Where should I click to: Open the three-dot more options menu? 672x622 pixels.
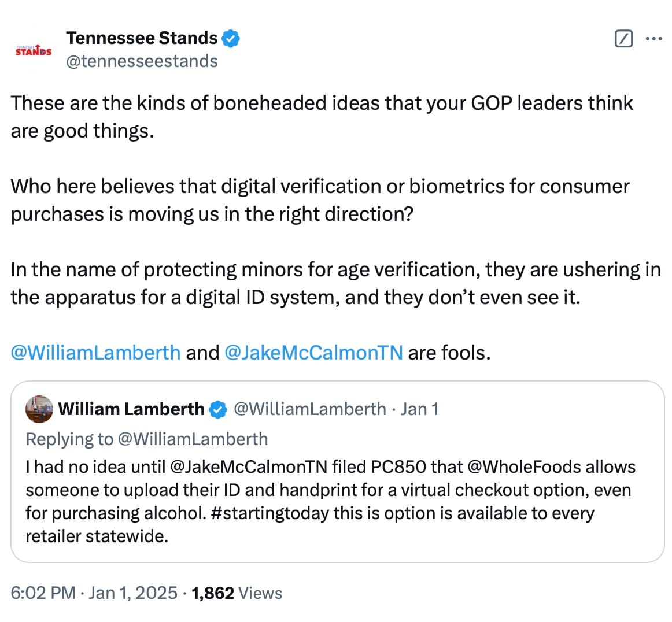point(653,39)
